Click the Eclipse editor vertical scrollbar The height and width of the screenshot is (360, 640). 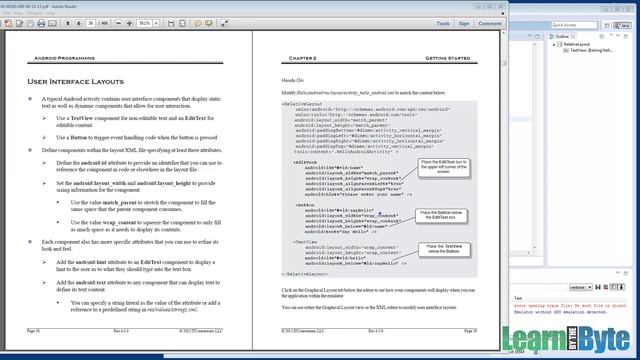(535, 145)
